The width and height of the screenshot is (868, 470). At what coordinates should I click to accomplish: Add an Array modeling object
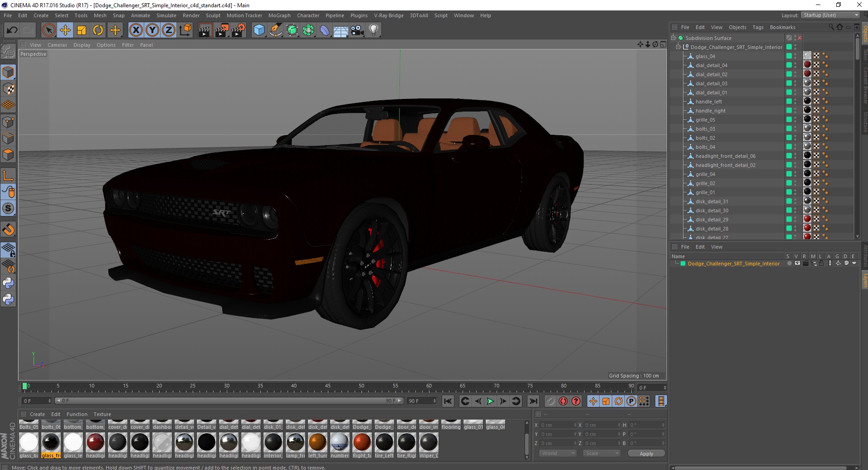(309, 30)
